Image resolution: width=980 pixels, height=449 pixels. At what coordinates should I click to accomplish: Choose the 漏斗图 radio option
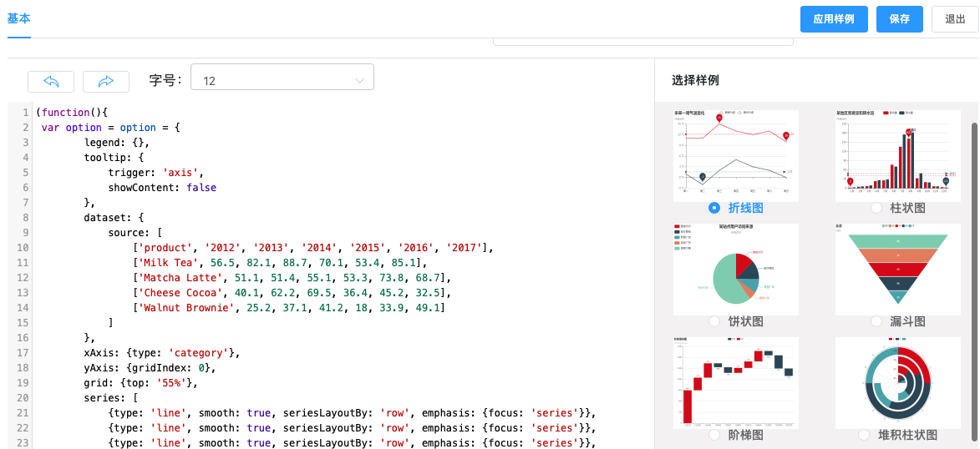tap(876, 321)
